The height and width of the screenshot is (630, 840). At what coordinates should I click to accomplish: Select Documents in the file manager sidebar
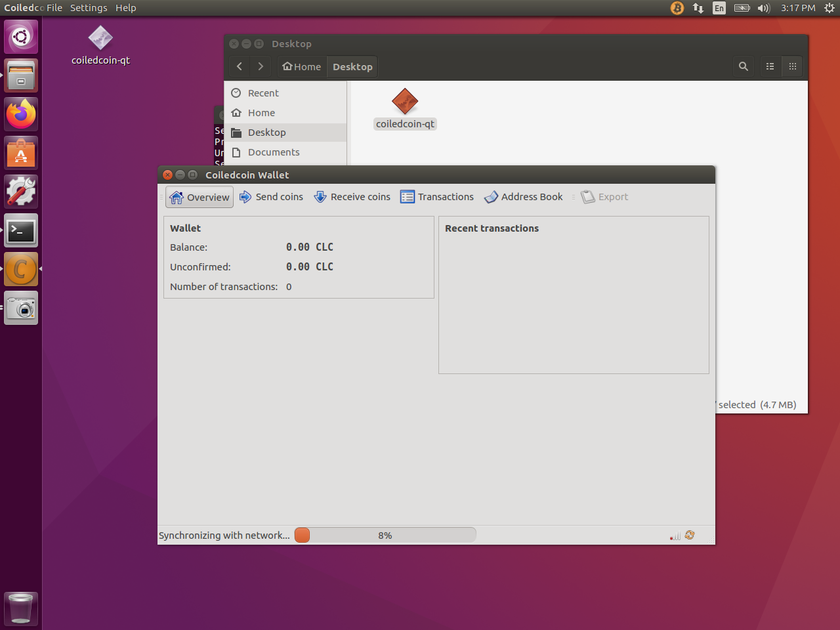point(285,152)
